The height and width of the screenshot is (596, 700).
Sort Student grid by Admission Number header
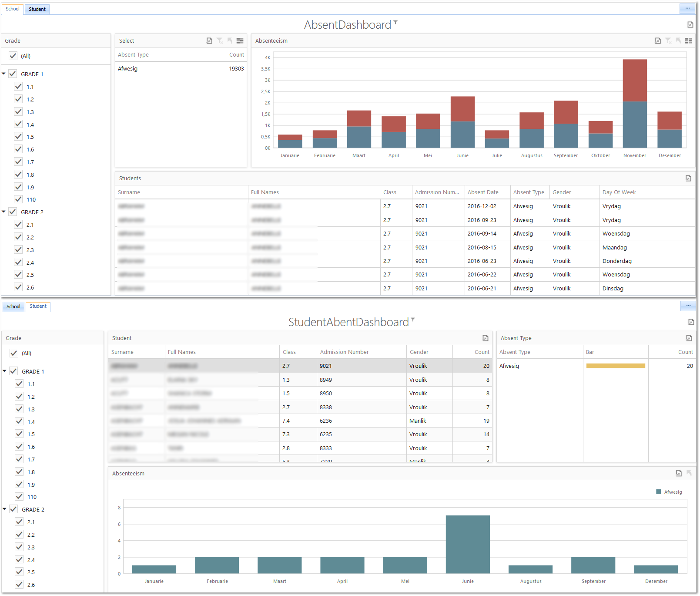(362, 352)
